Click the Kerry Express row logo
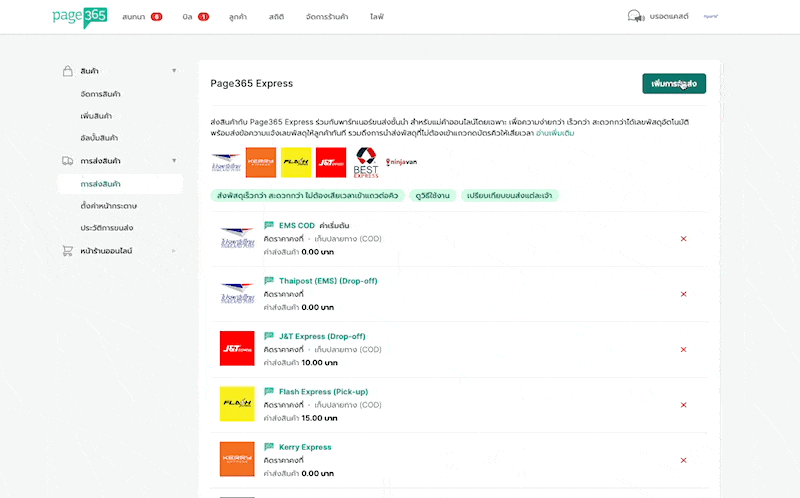Viewport: 800px width, 498px height. click(x=237, y=459)
